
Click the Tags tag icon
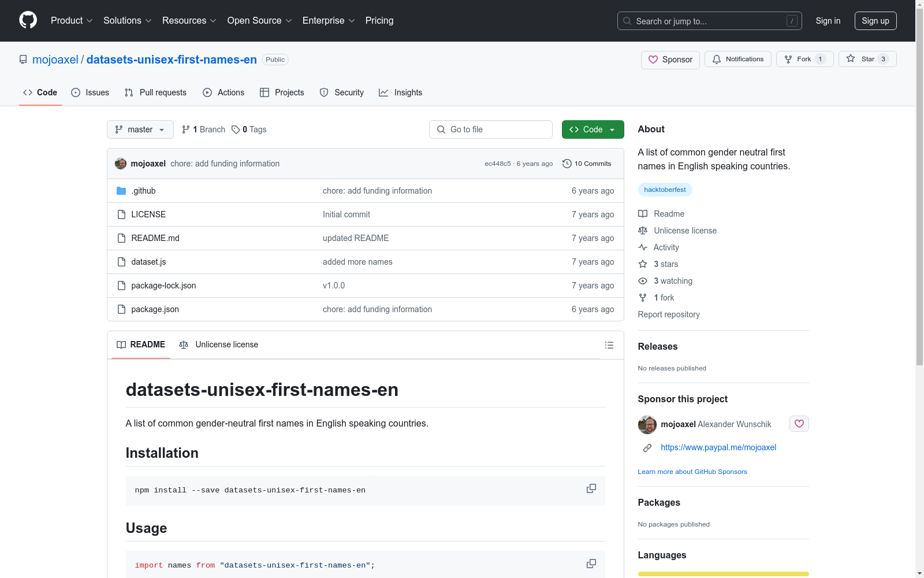point(236,129)
